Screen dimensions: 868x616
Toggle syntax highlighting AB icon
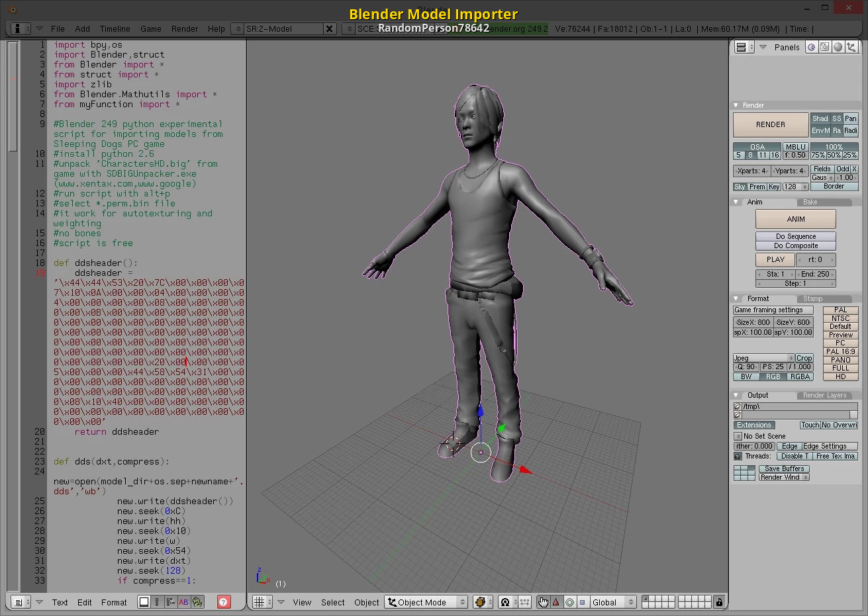click(x=183, y=602)
